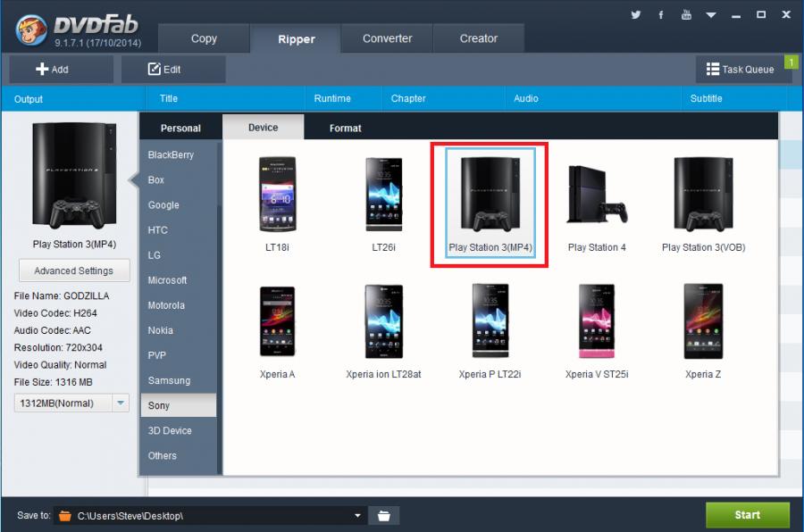Screen dimensions: 804x532
Task: Select Samsung in the device brand list
Action: pyautogui.click(x=169, y=380)
